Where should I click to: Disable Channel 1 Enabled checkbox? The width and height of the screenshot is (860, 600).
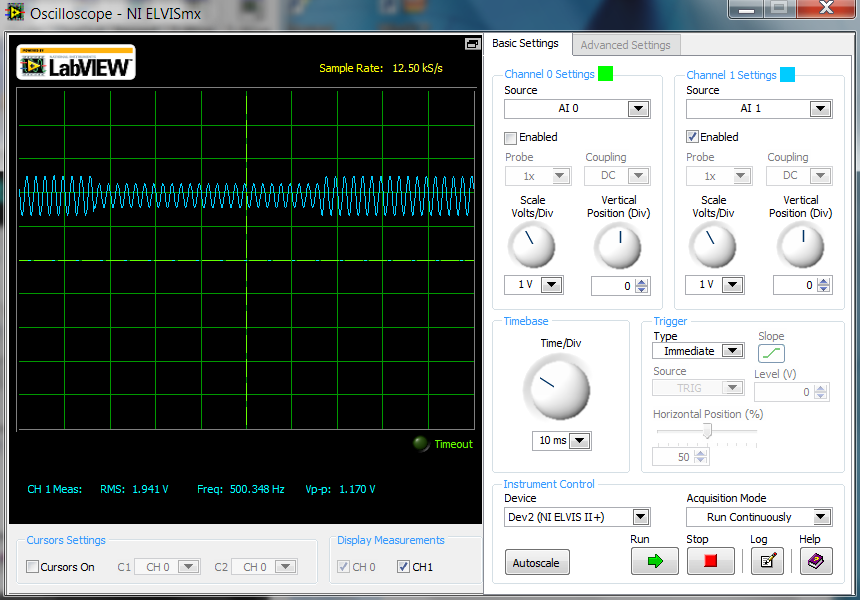pos(692,137)
